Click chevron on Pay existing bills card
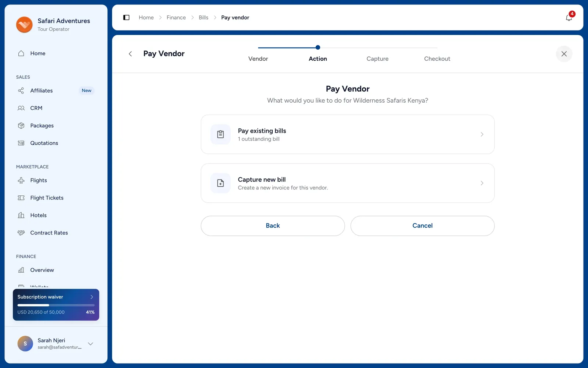 pos(482,134)
